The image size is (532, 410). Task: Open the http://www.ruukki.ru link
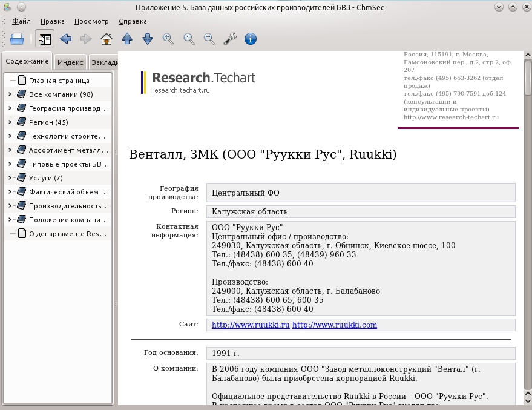pos(251,325)
